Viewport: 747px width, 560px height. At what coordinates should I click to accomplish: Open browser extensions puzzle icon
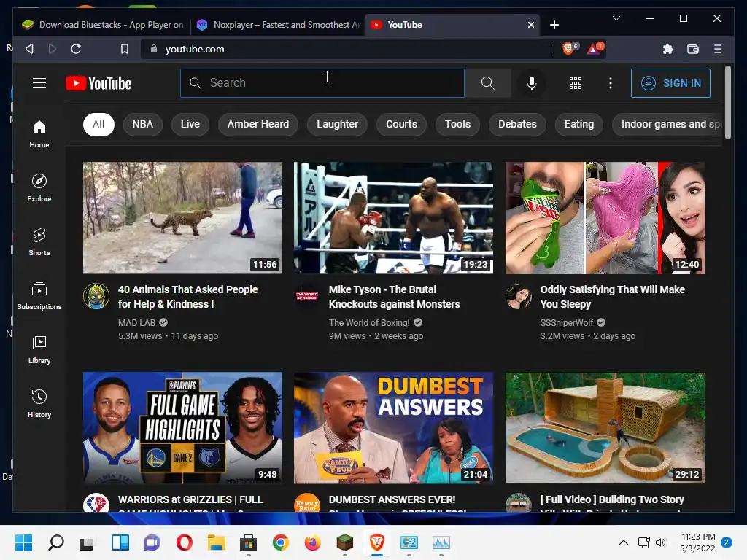[668, 49]
